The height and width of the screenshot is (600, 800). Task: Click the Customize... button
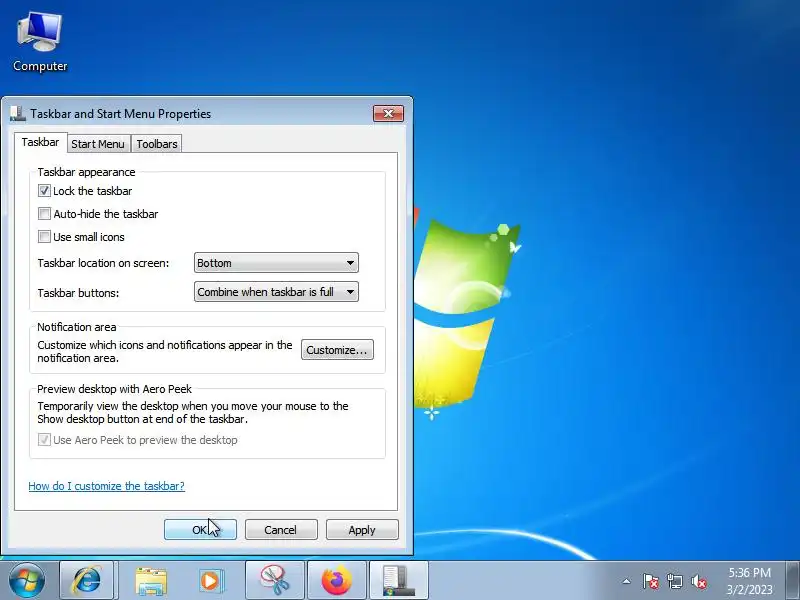tap(337, 350)
